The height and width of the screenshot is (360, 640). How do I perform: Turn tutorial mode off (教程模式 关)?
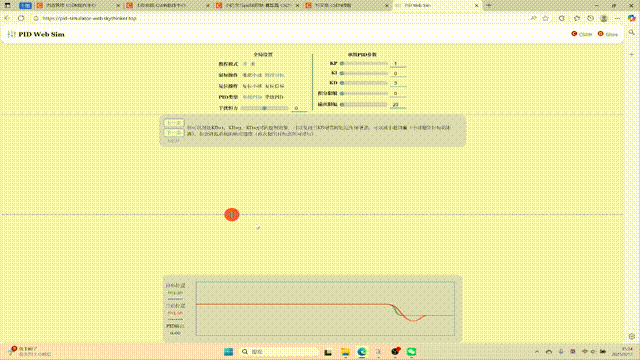pos(253,64)
